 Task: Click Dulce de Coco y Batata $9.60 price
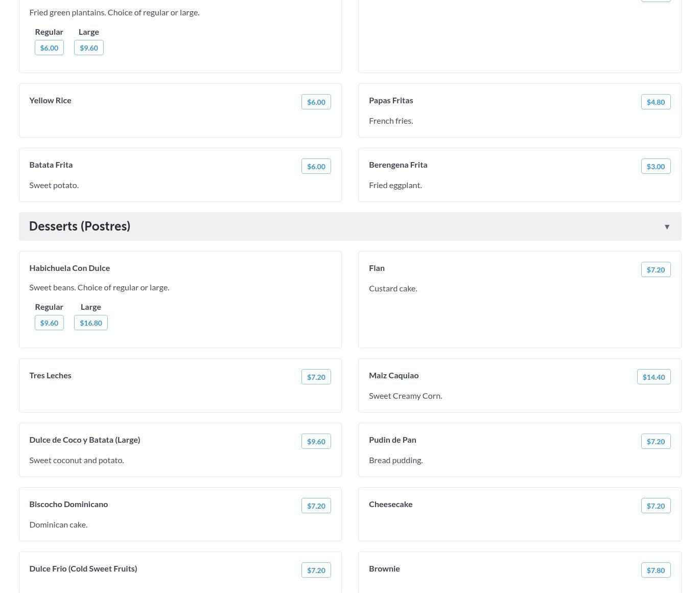[316, 441]
